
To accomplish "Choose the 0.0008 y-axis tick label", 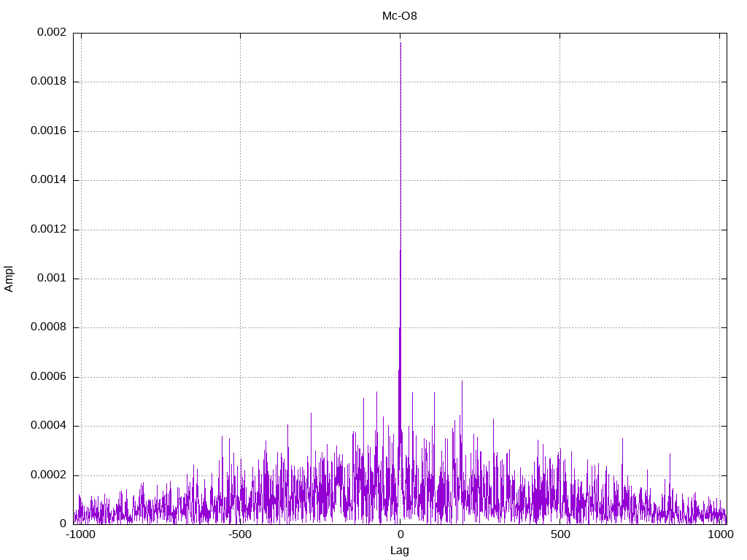I will click(x=48, y=327).
